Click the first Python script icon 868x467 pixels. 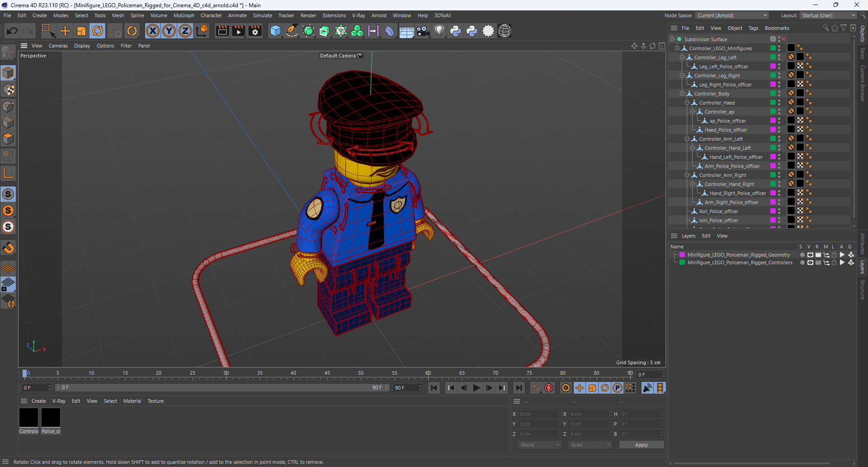coord(456,31)
